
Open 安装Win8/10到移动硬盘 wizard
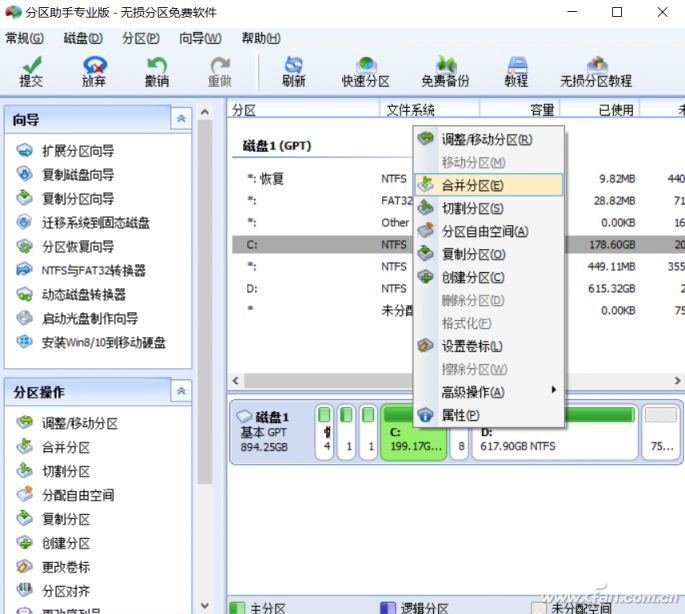[x=91, y=342]
